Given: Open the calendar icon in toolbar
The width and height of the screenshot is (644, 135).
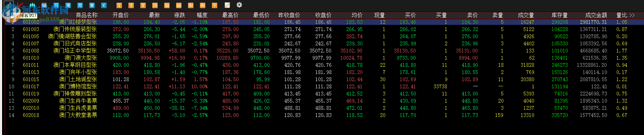Looking at the screenshot, I should (x=44, y=5).
